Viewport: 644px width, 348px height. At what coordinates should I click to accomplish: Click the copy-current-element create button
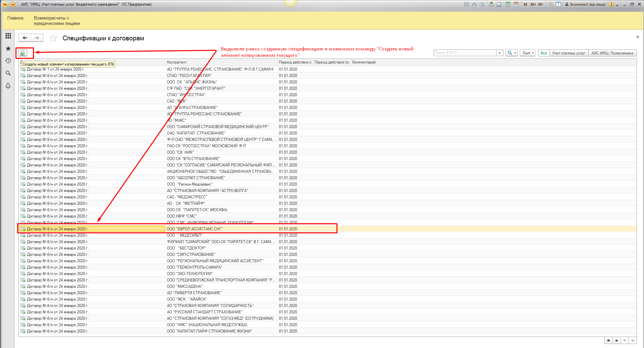coord(23,53)
